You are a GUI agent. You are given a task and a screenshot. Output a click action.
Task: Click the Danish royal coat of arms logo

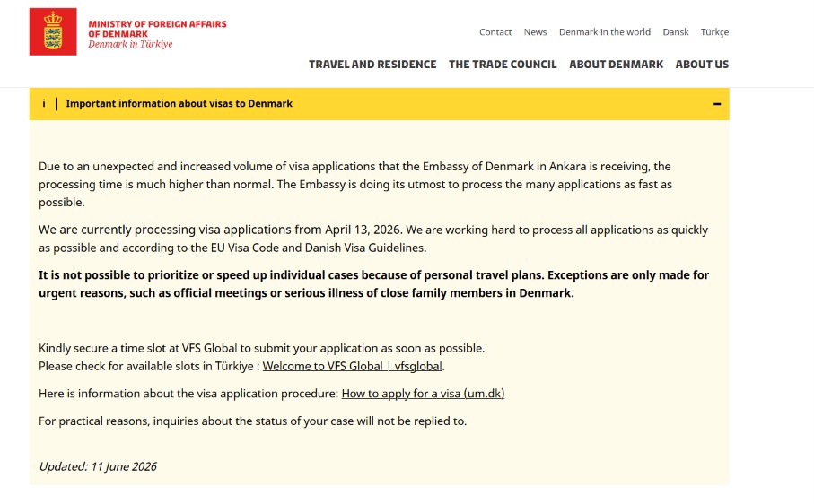pos(53,31)
